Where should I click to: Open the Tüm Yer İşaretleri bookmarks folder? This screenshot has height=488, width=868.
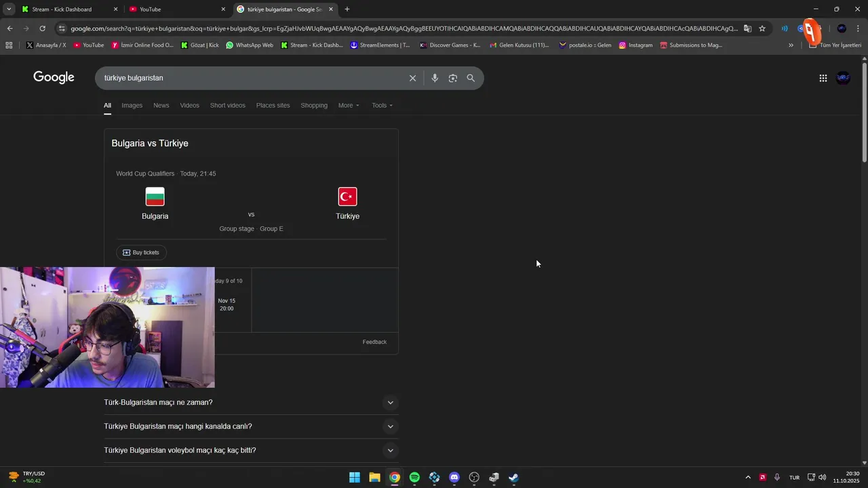[835, 45]
